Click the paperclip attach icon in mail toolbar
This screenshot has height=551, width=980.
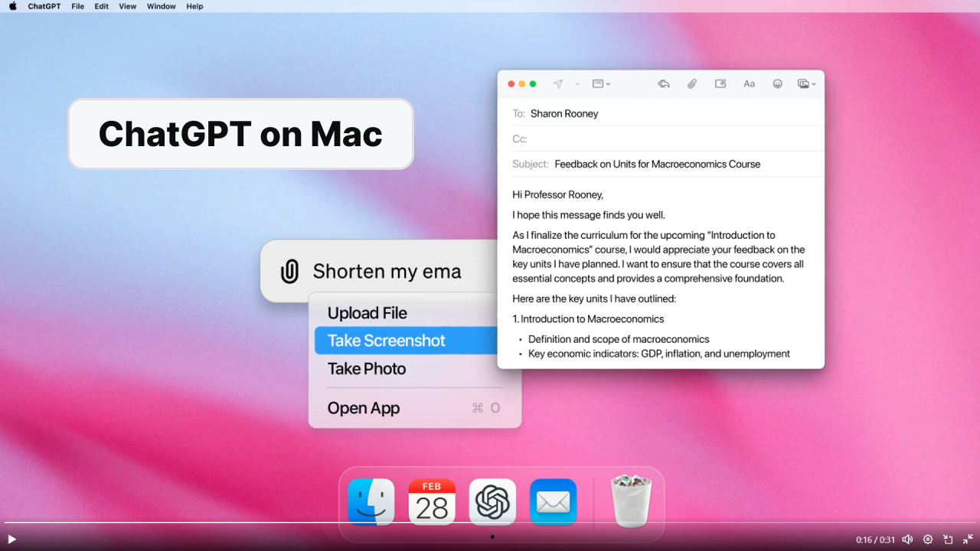point(692,84)
